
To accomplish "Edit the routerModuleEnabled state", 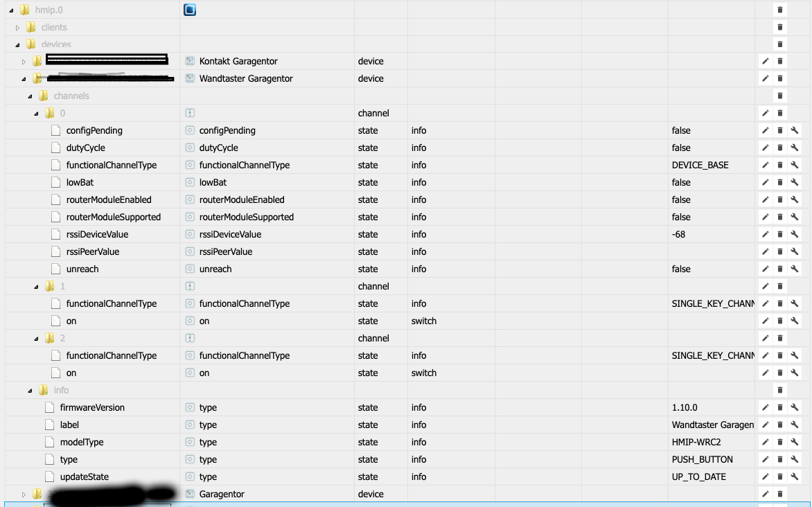I will (x=765, y=200).
